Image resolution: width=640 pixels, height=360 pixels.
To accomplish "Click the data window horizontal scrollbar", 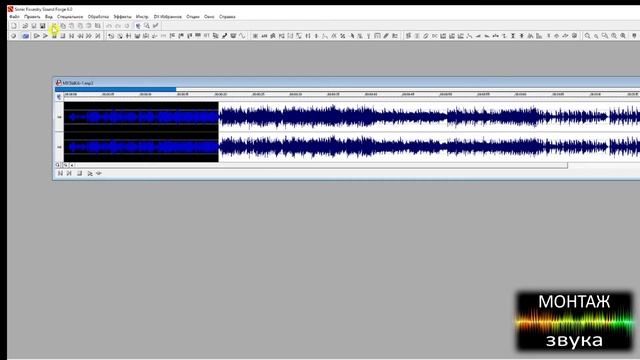I will pyautogui.click(x=321, y=165).
